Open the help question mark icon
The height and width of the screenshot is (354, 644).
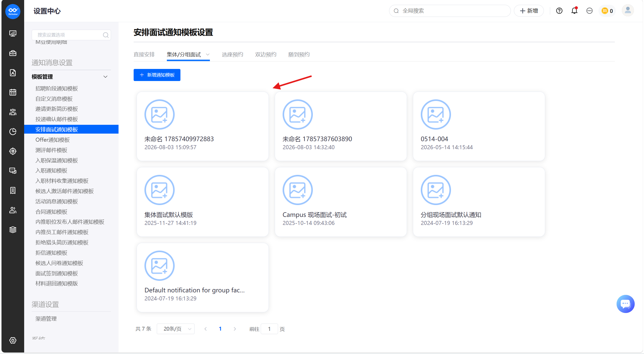tap(559, 11)
